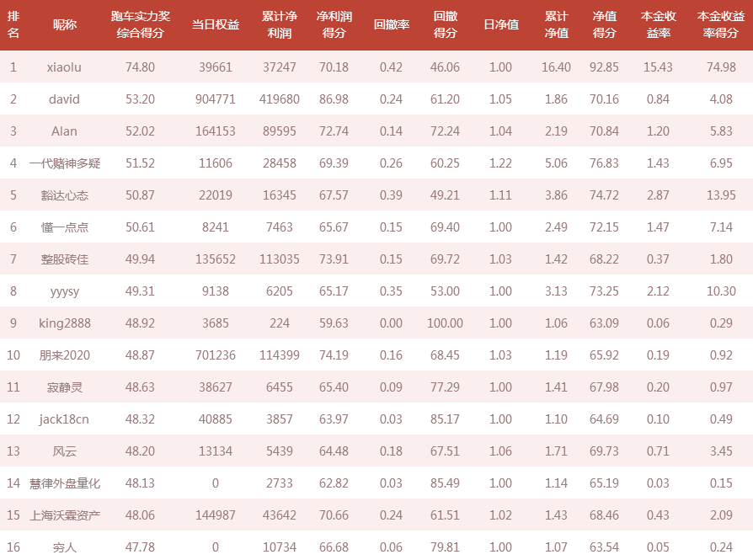Image resolution: width=753 pixels, height=560 pixels.
Task: Select the 累计净利润 column header
Action: click(280, 24)
